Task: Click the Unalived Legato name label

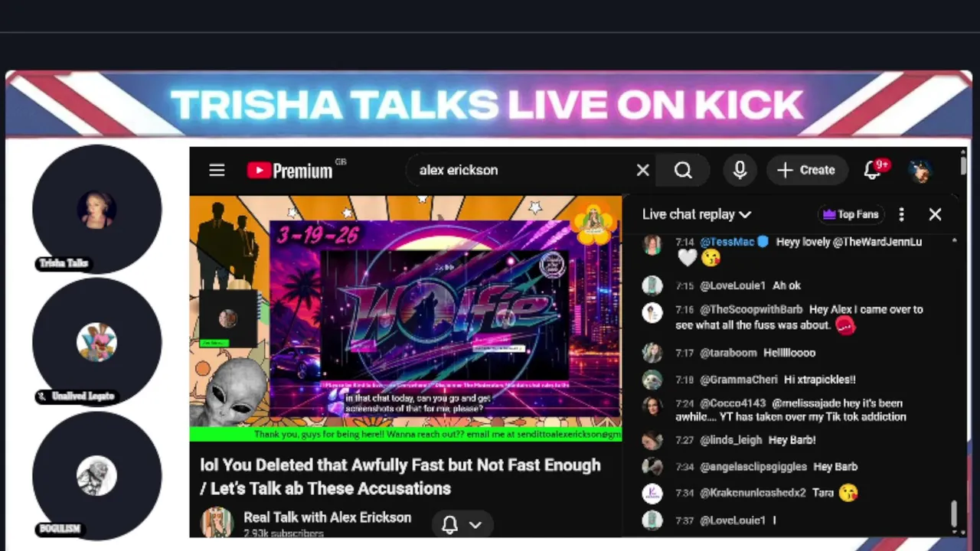Action: (x=77, y=396)
